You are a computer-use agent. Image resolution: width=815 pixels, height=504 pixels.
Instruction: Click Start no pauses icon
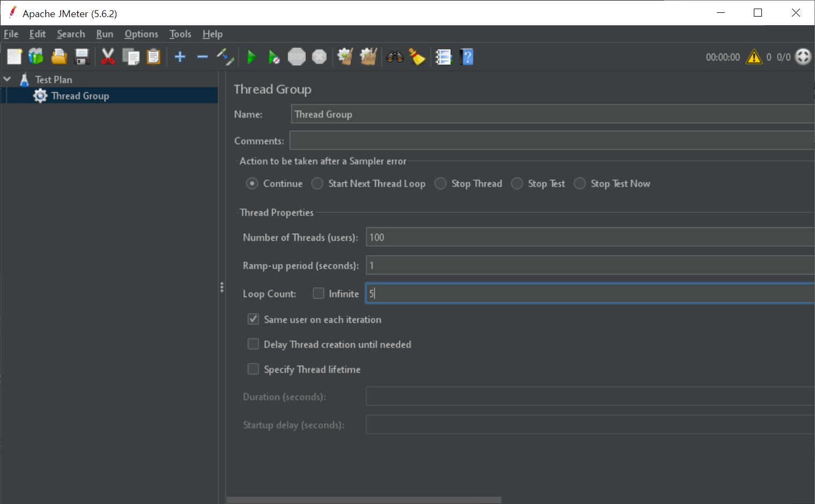pyautogui.click(x=274, y=56)
